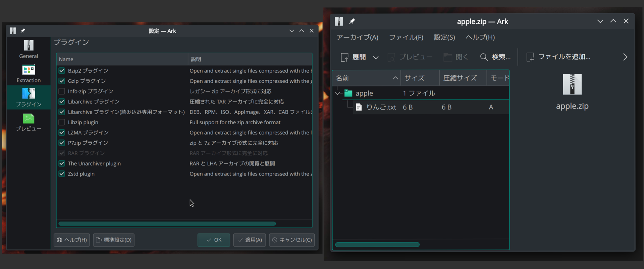Open the 展開 dropdown arrow
Screen dimensions: 644x269
[x=376, y=58]
